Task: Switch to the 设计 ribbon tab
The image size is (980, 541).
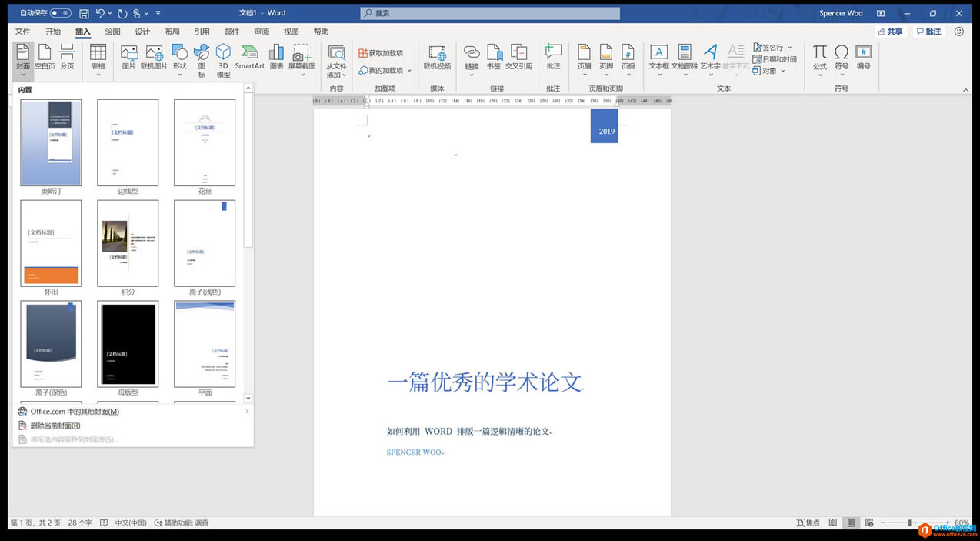Action: click(x=142, y=32)
